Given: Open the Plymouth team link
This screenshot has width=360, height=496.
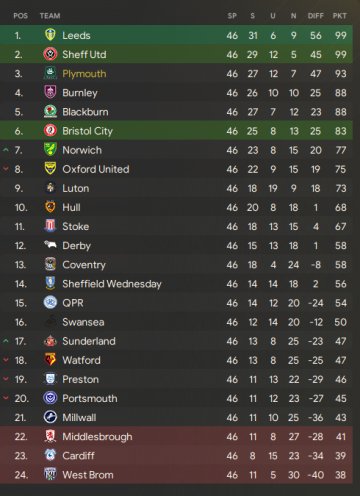Looking at the screenshot, I should [x=84, y=74].
